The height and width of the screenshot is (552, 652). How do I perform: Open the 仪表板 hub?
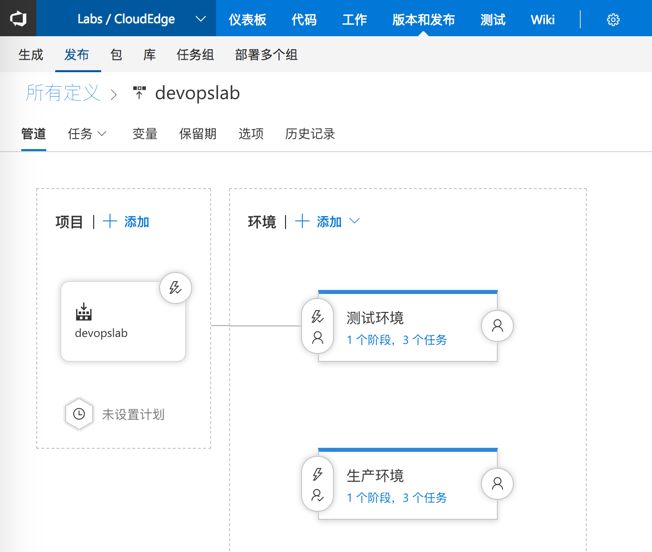pos(247,19)
